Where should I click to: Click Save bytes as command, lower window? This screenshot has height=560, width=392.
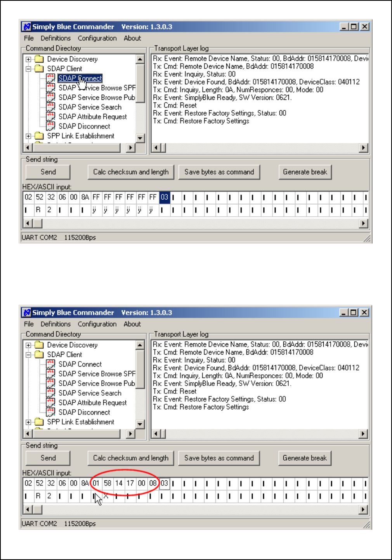pyautogui.click(x=219, y=458)
